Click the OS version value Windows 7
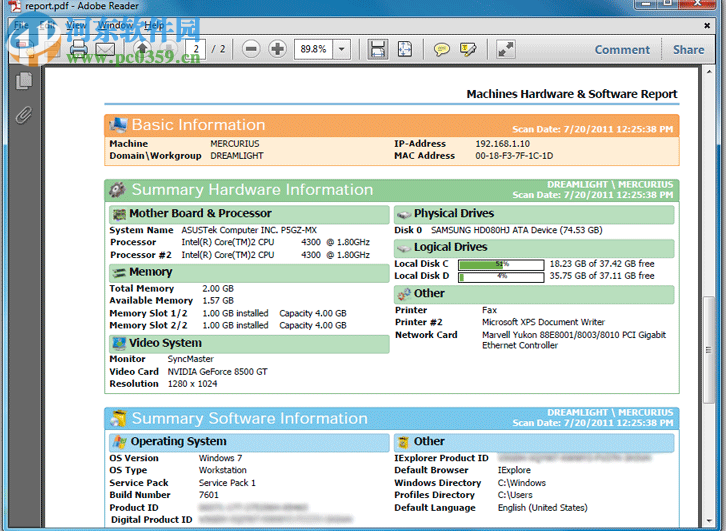This screenshot has width=726, height=531. click(x=220, y=458)
